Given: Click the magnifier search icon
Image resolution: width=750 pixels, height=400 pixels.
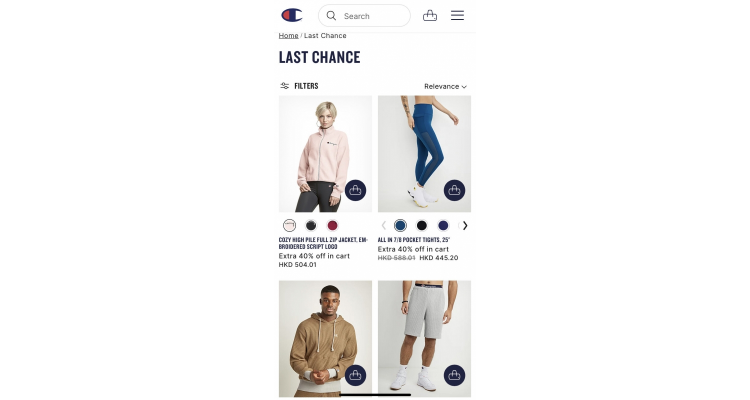Looking at the screenshot, I should pos(331,16).
